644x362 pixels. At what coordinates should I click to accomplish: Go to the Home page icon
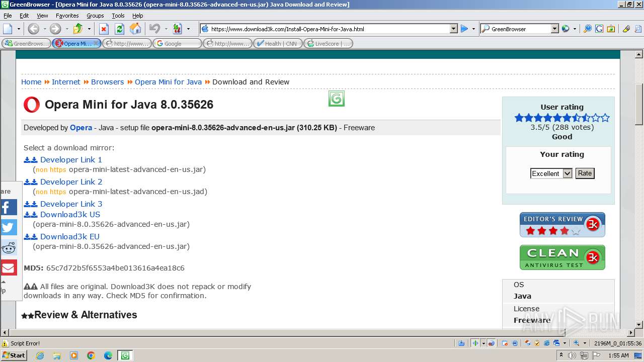pos(135,29)
